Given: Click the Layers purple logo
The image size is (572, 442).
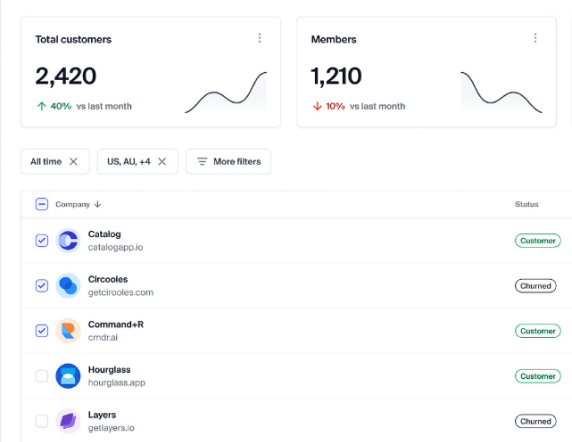Looking at the screenshot, I should pyautogui.click(x=68, y=421).
